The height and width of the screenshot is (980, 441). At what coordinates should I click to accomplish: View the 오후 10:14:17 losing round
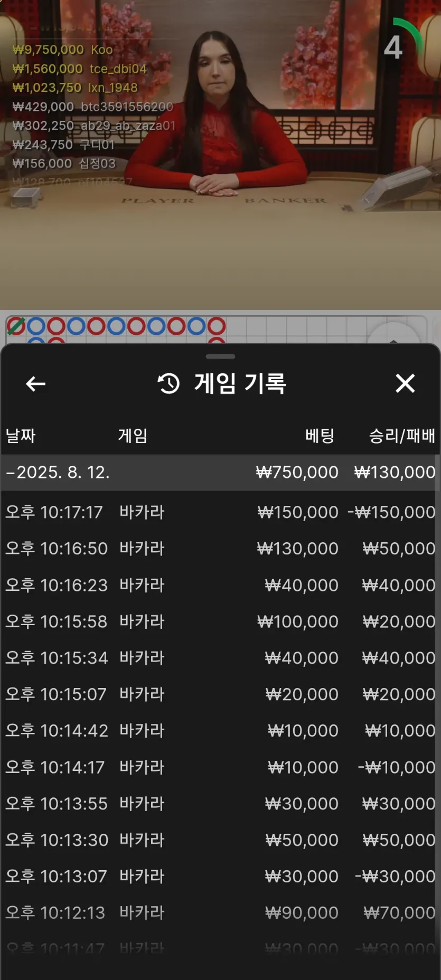click(x=220, y=767)
